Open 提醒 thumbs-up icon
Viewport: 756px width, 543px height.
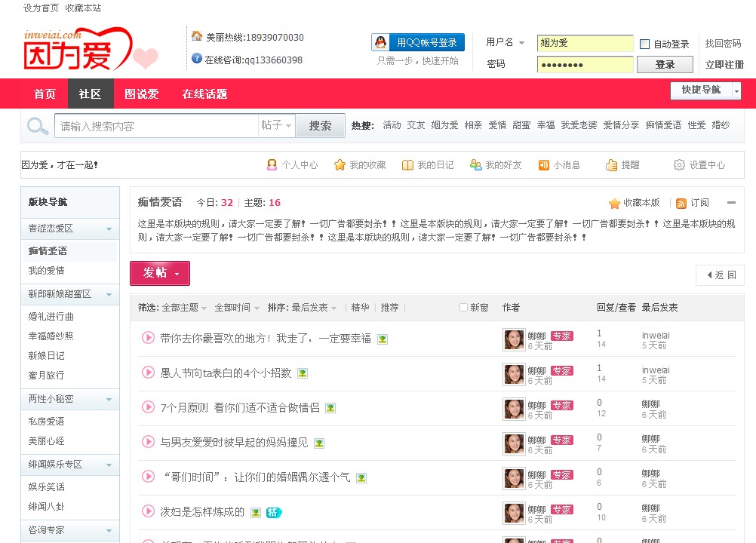click(611, 164)
